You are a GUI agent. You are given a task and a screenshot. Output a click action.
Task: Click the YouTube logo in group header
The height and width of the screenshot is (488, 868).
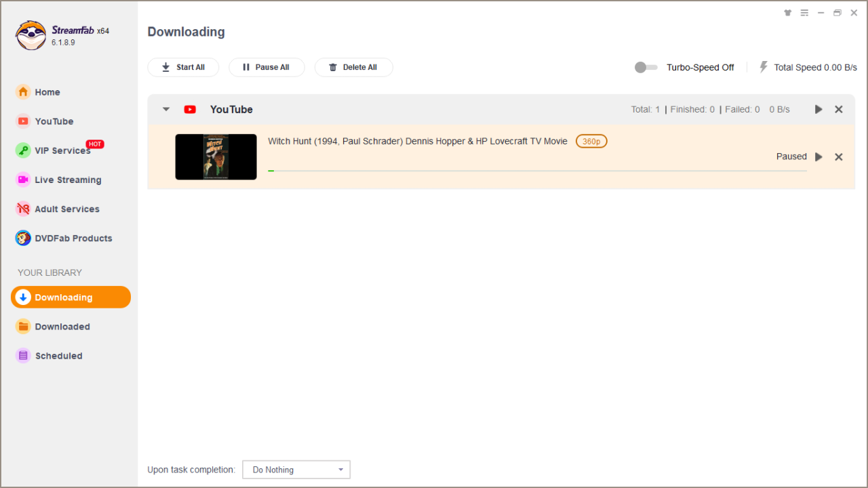tap(190, 110)
